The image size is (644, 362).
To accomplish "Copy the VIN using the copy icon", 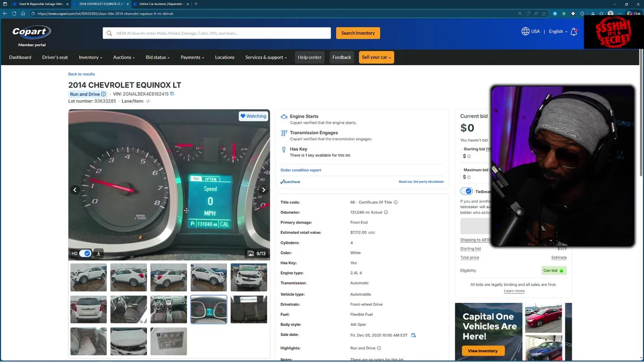I will point(172,94).
